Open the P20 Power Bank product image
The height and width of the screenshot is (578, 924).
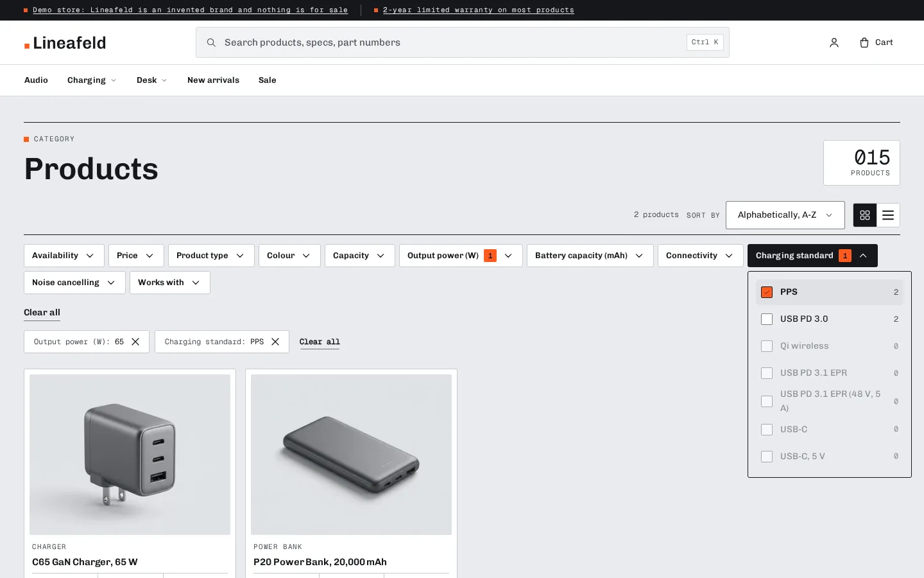point(351,455)
